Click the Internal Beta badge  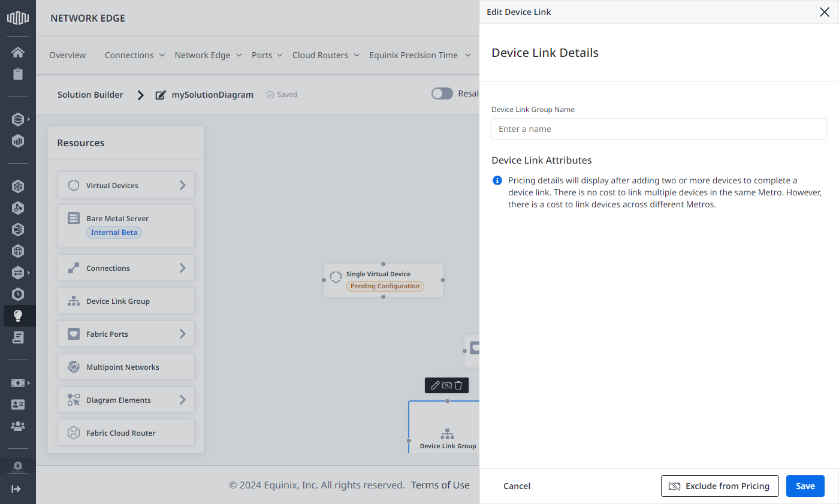[114, 233]
